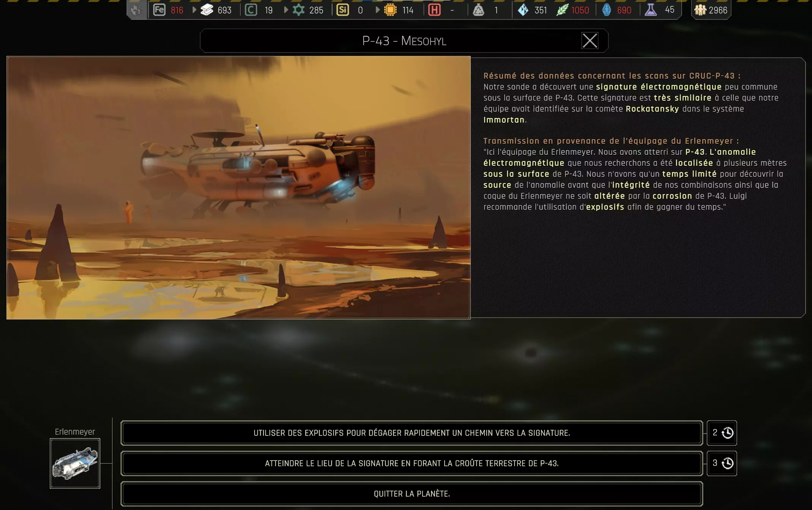Click the green leaf food icon

pyautogui.click(x=562, y=10)
